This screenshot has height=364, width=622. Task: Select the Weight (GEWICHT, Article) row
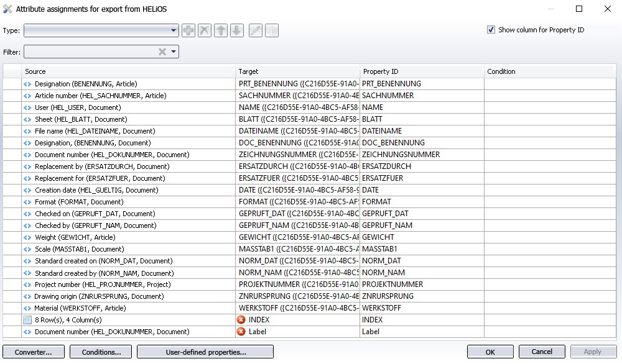[75, 237]
